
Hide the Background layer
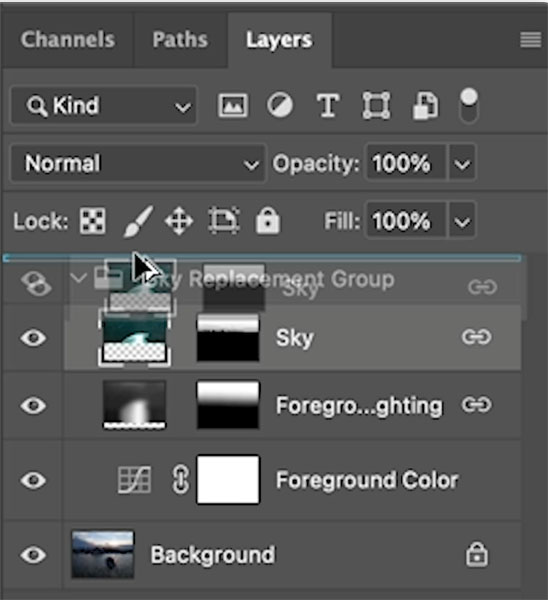pyautogui.click(x=34, y=555)
